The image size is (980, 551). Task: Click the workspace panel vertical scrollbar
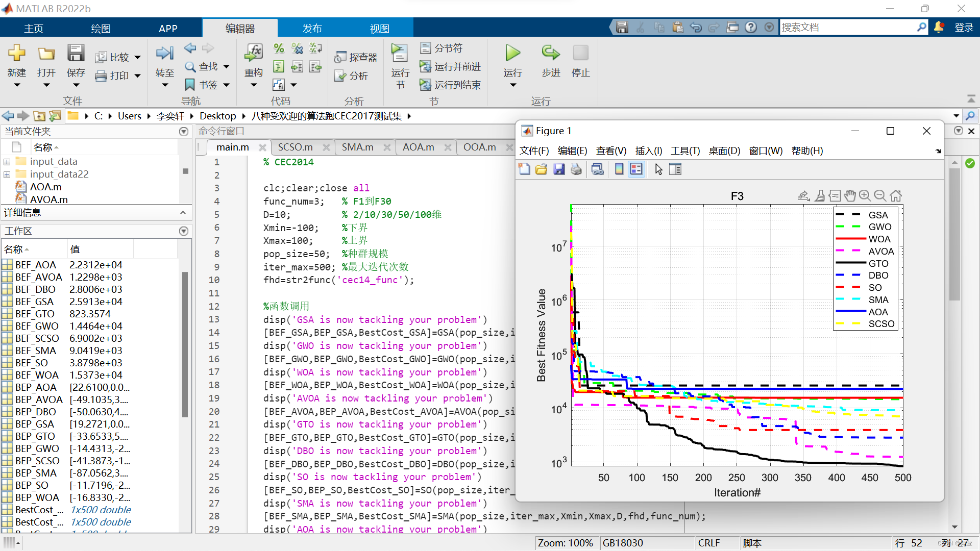185,344
